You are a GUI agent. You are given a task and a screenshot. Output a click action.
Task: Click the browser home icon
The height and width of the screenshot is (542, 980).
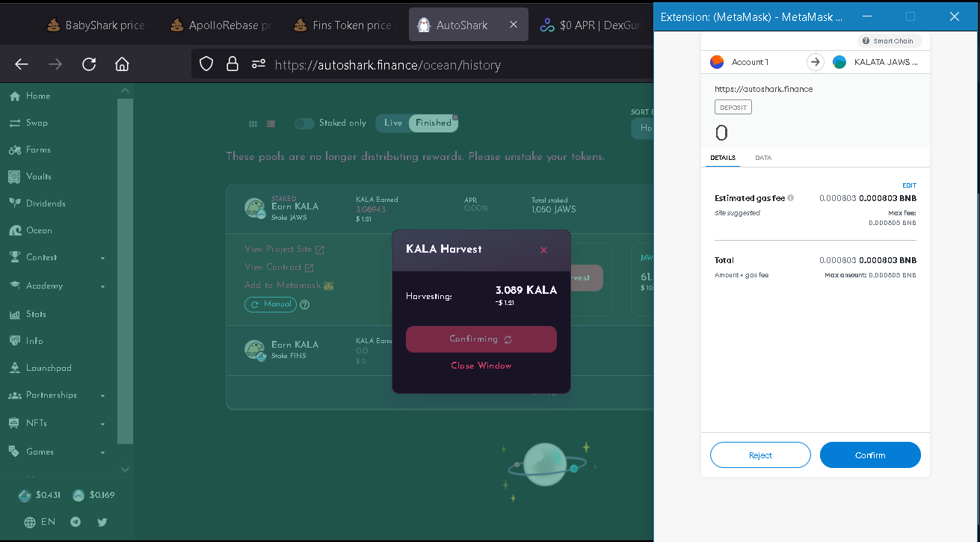pos(123,64)
